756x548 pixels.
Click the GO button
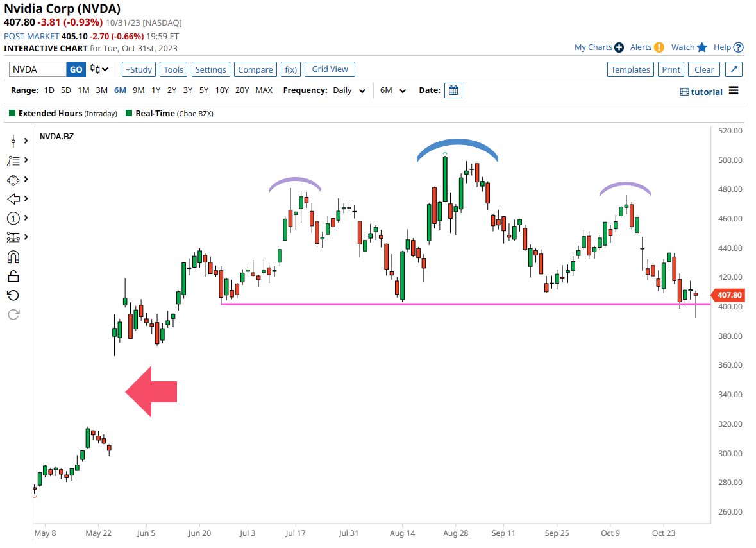tap(76, 69)
